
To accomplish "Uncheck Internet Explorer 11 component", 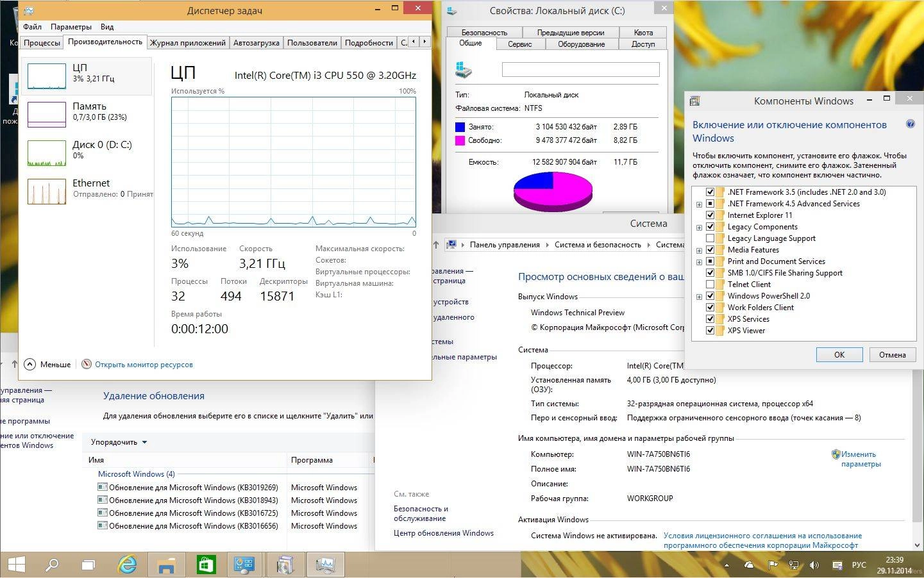I will 710,215.
